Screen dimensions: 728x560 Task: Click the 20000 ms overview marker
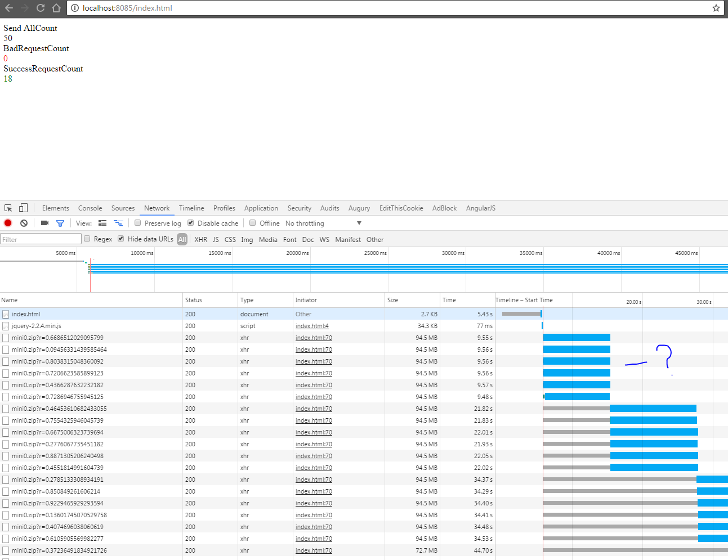[297, 253]
